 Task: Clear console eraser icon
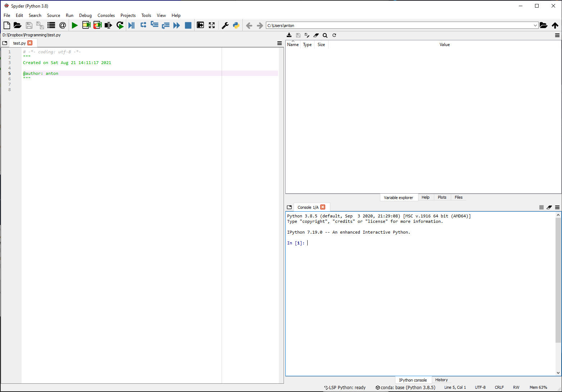point(549,207)
